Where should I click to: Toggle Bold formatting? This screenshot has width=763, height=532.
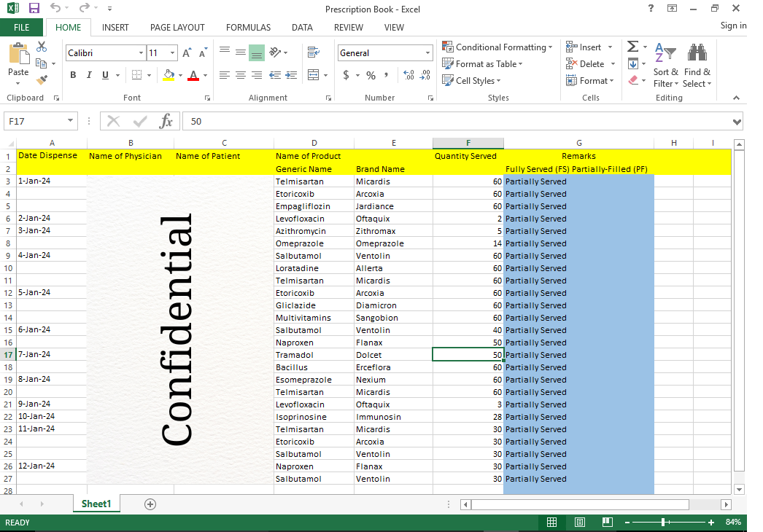coord(73,75)
